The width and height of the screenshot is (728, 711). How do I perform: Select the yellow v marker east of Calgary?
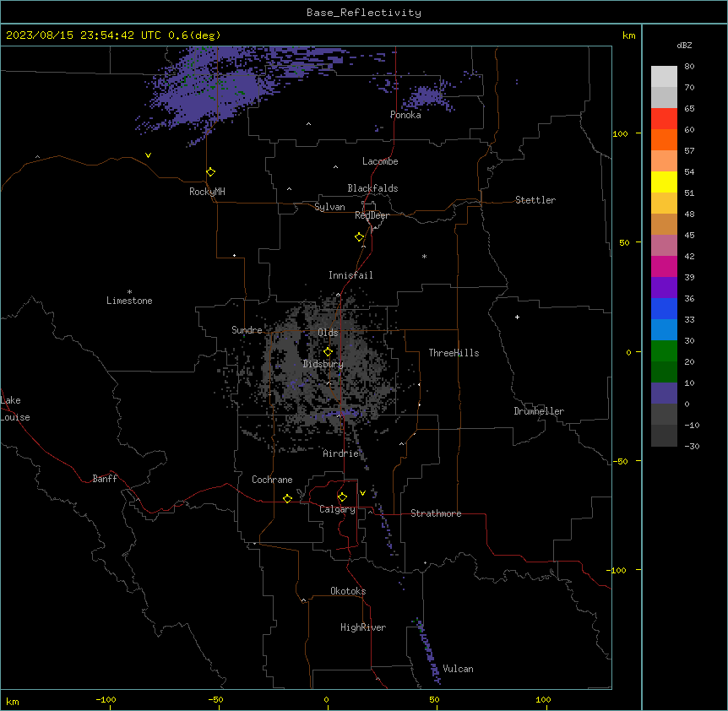[362, 493]
